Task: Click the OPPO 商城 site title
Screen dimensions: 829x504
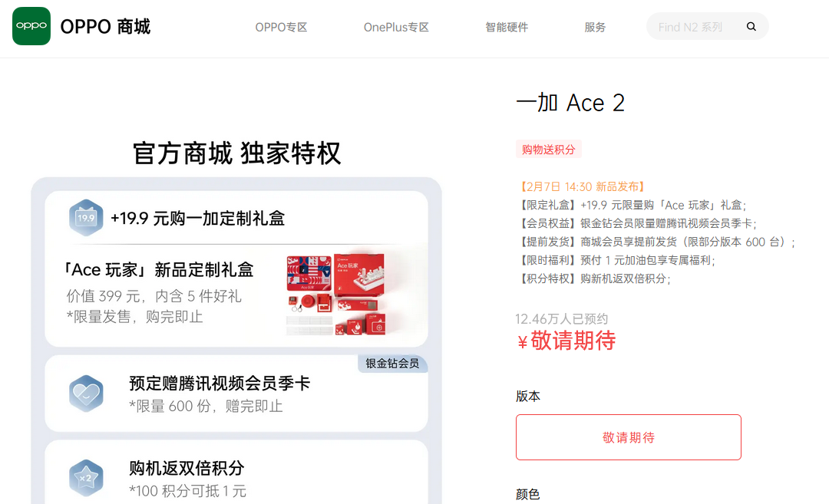Action: (x=106, y=26)
